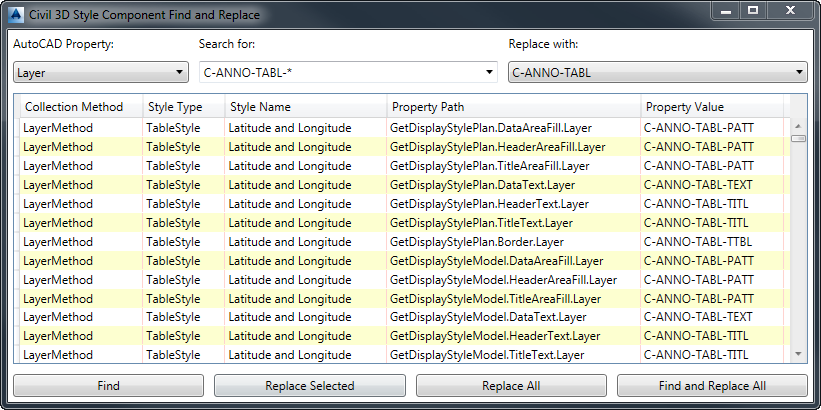Click the Property Value column header
The image size is (821, 410).
tap(685, 107)
